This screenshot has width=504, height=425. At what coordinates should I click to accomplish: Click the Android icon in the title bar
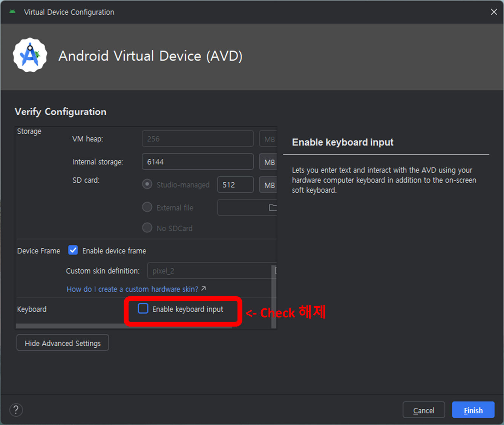point(12,12)
